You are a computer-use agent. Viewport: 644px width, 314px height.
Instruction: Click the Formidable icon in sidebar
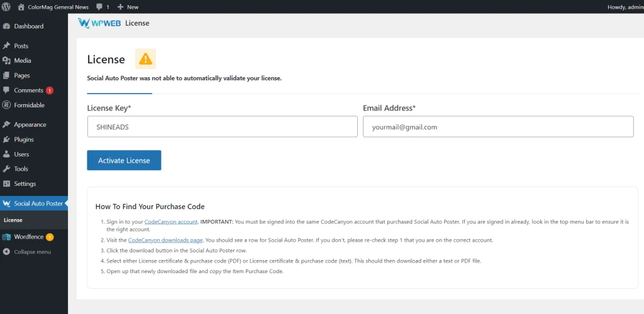click(x=6, y=105)
